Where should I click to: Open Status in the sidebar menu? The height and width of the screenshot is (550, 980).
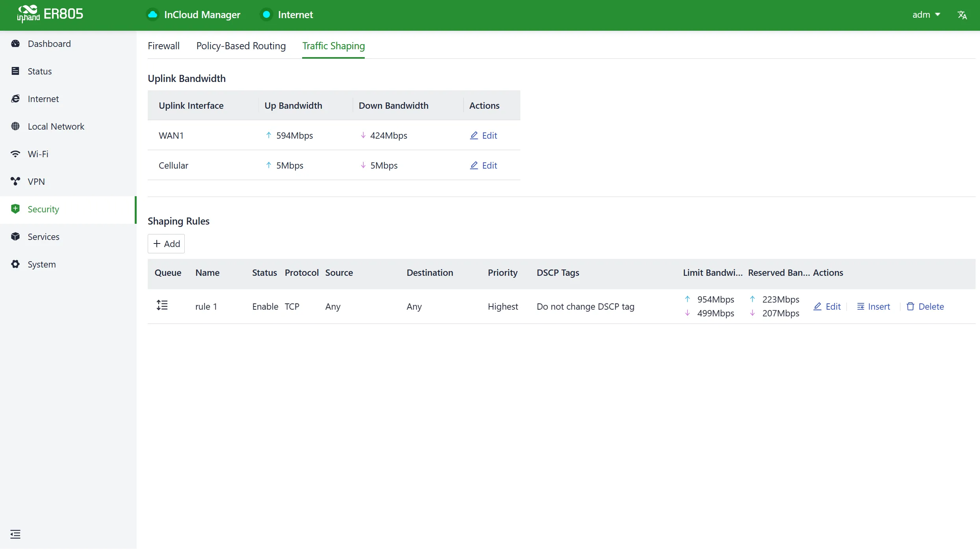pyautogui.click(x=68, y=71)
